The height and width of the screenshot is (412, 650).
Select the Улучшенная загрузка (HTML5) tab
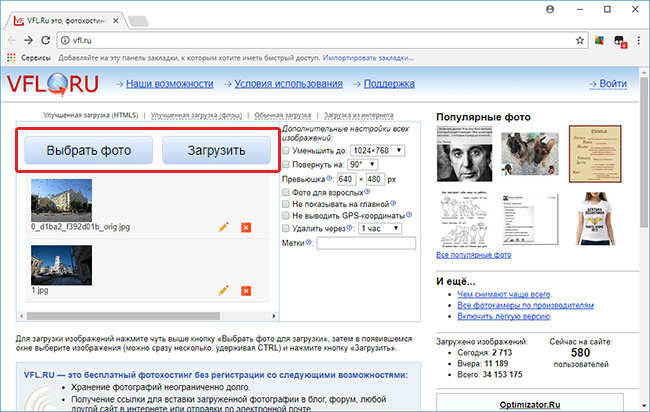click(91, 115)
